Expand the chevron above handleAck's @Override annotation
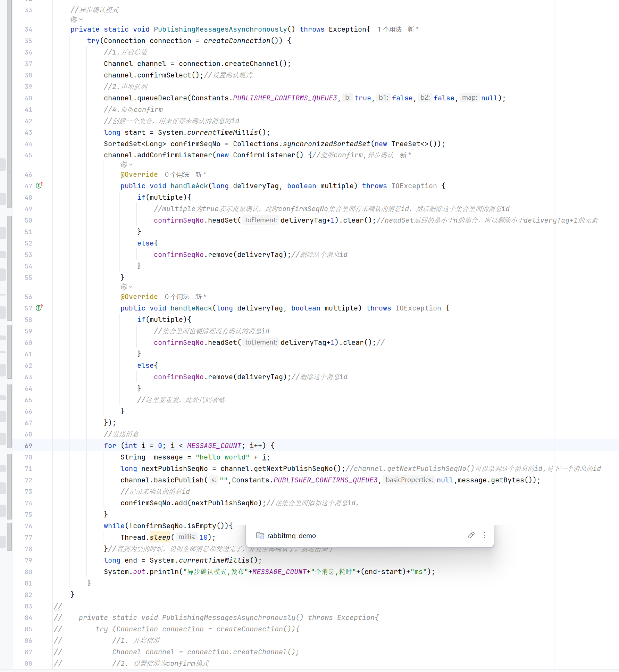Viewport: 619px width, 672px height. click(131, 165)
